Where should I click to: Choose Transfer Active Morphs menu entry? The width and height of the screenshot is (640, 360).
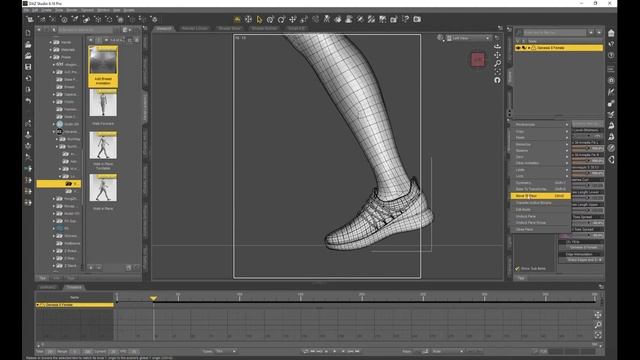click(x=540, y=203)
